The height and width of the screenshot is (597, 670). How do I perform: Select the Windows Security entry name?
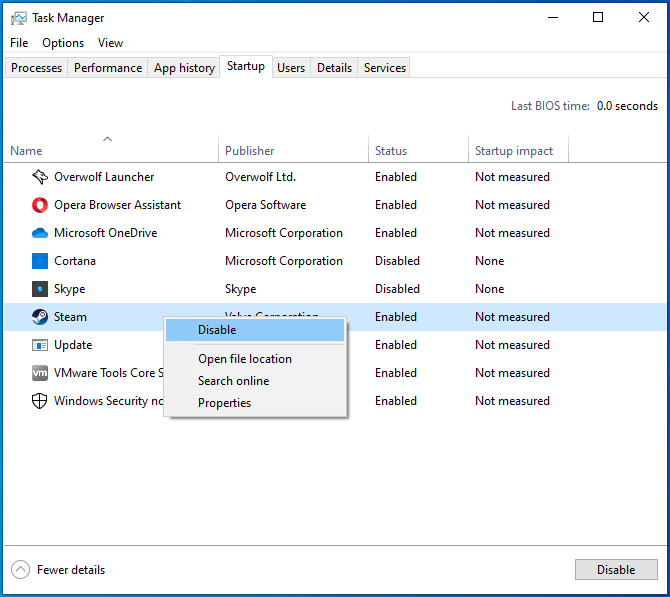pos(109,401)
